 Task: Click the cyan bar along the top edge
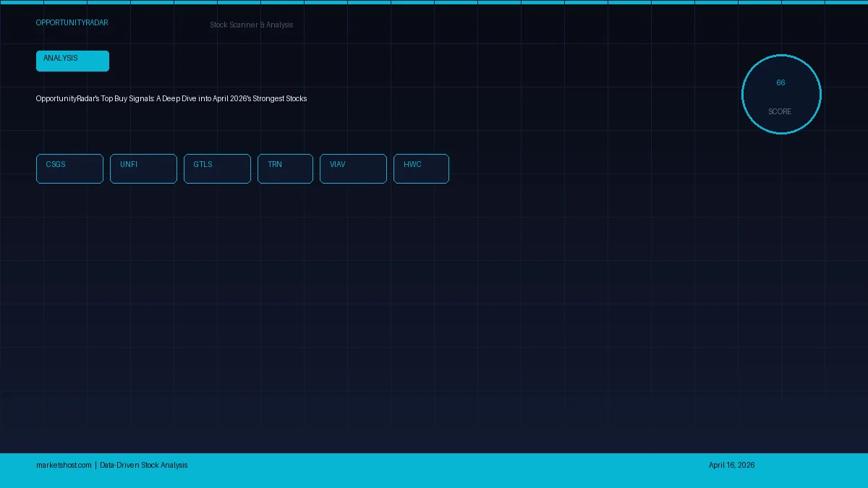click(434, 2)
